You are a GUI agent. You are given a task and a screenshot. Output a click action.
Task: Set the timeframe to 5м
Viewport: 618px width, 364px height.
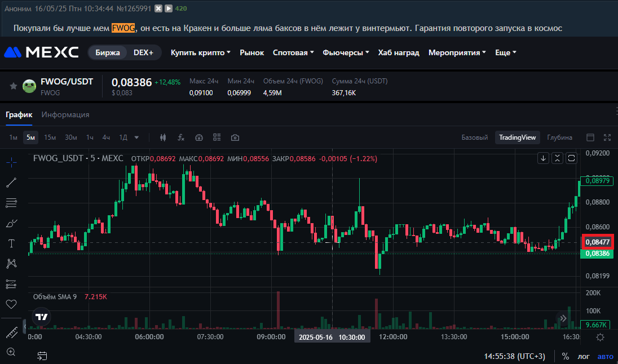(31, 137)
